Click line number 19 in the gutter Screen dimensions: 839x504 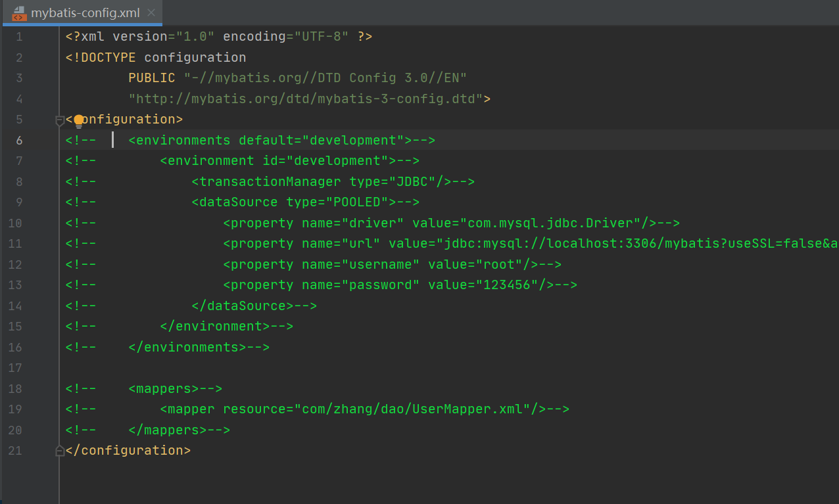pyautogui.click(x=16, y=409)
